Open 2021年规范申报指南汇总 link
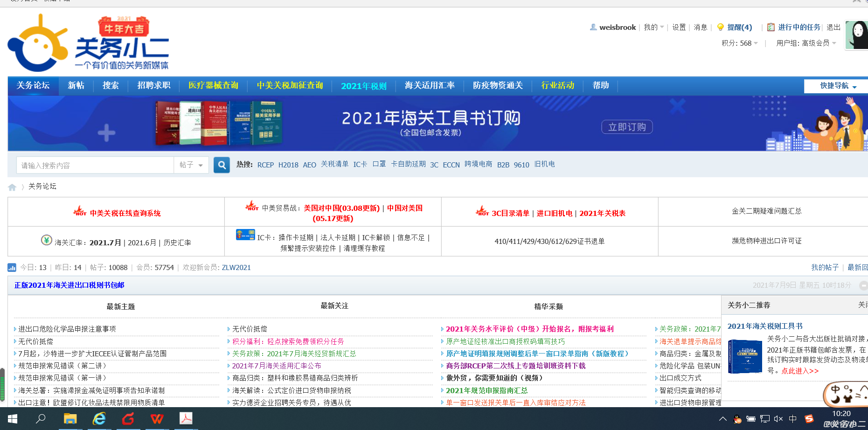868x430 pixels. click(486, 391)
